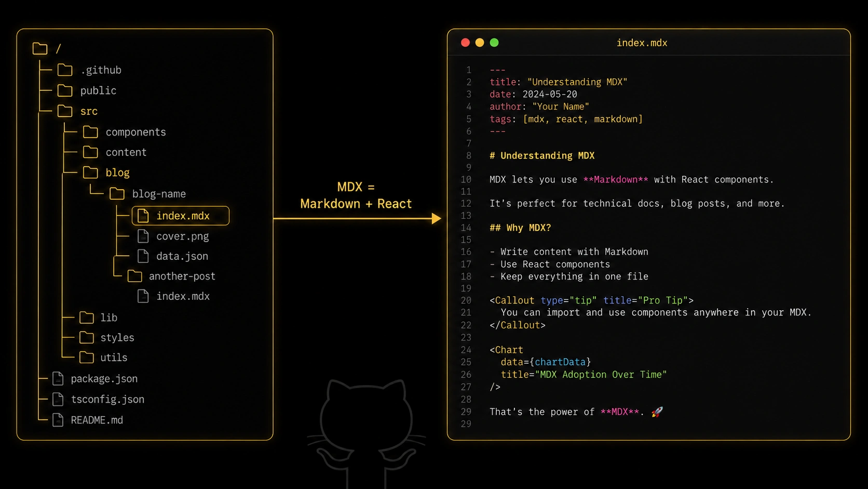Click the <Chart tag on line 24
The image size is (868, 489).
click(506, 350)
